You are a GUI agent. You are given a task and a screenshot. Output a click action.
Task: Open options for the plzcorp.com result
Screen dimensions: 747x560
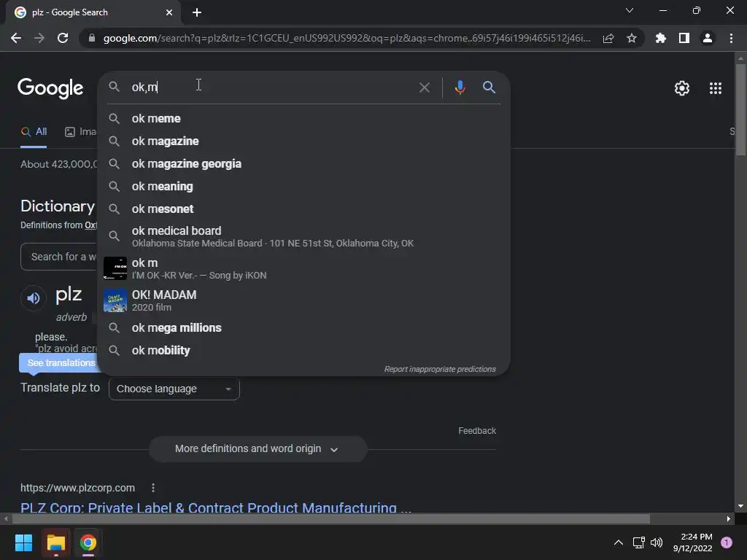(153, 488)
